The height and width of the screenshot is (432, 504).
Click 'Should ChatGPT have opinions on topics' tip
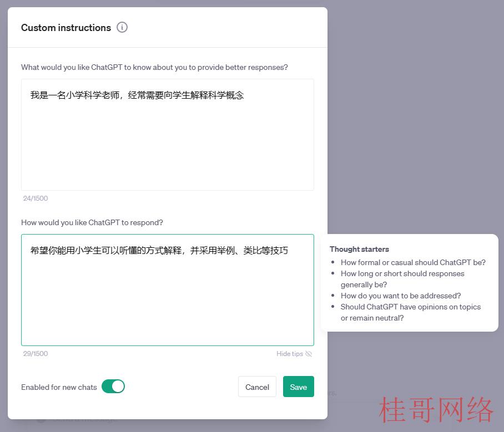click(411, 312)
